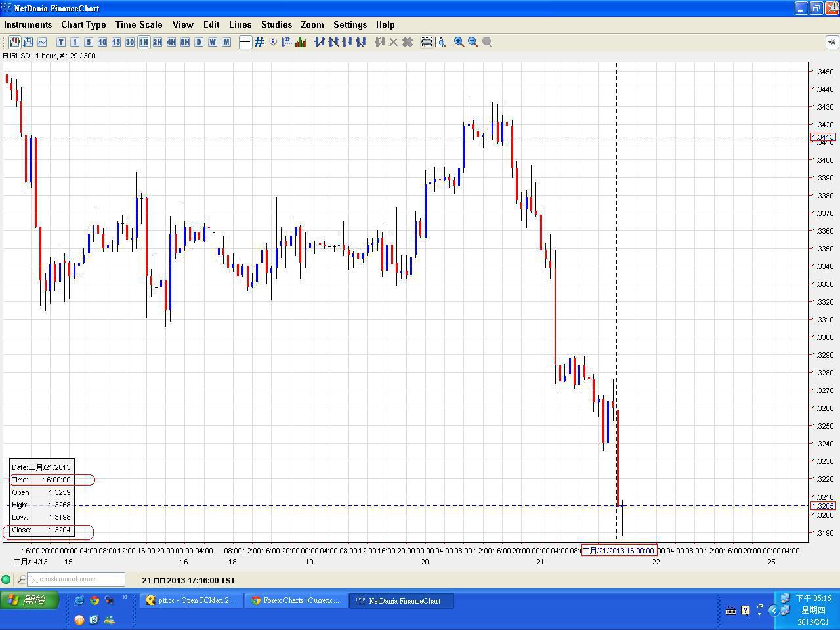
Task: Toggle the crosshair cursor button
Action: point(245,42)
